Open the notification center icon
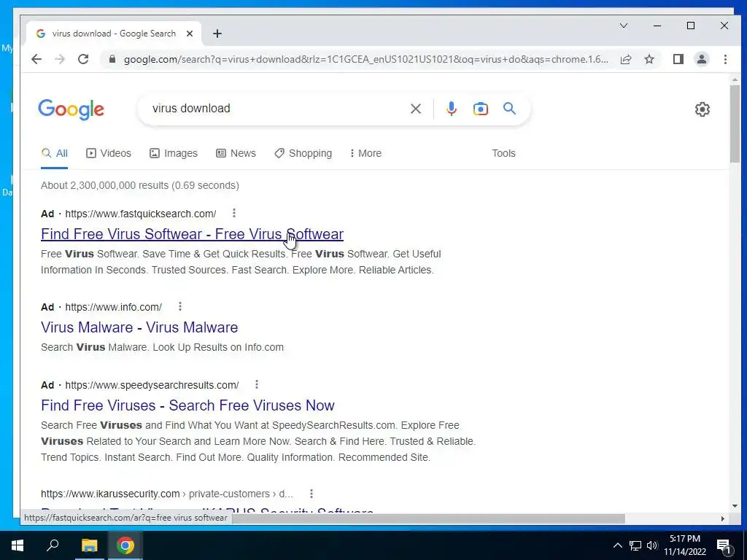Viewport: 747px width, 560px height. pos(724,547)
